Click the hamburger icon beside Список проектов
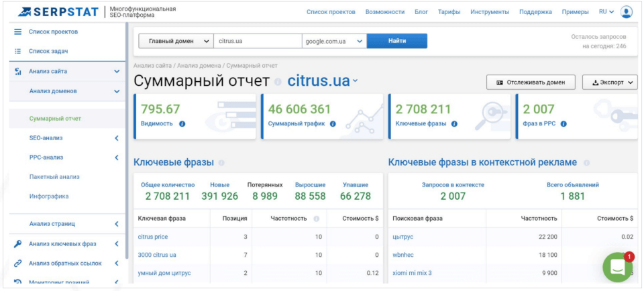 (x=17, y=32)
